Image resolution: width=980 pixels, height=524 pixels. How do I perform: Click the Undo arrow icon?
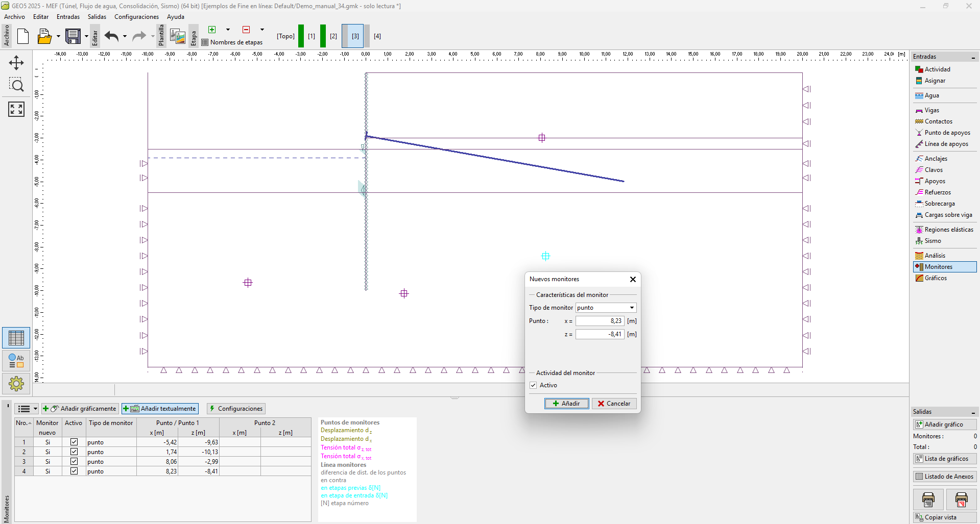coord(111,36)
